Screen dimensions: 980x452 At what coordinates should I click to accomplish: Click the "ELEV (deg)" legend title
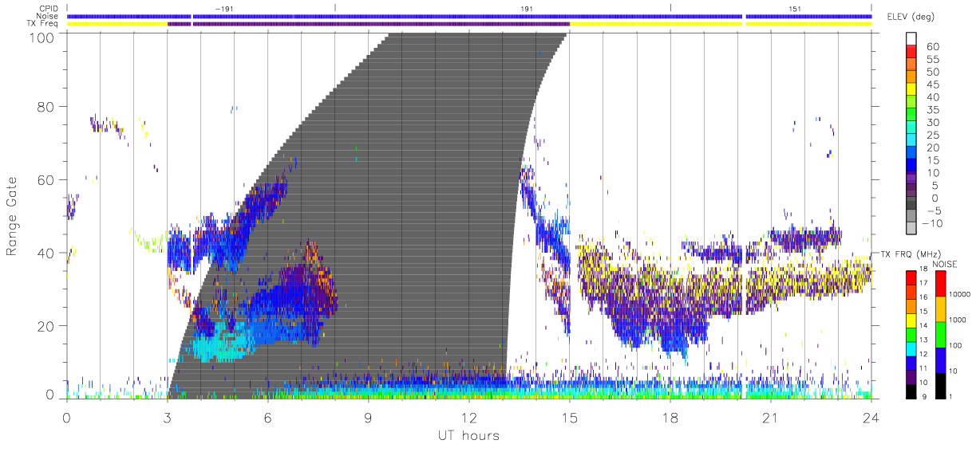(911, 17)
